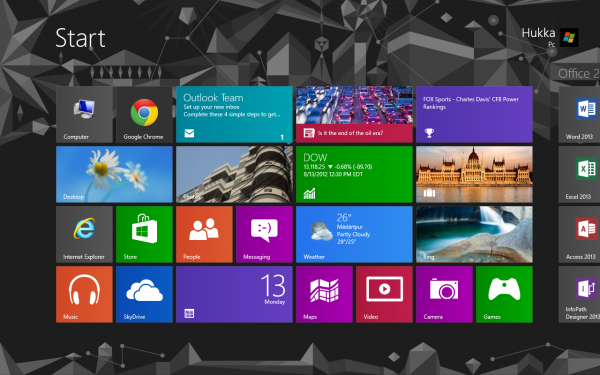Open the Weather tile

coord(354,234)
